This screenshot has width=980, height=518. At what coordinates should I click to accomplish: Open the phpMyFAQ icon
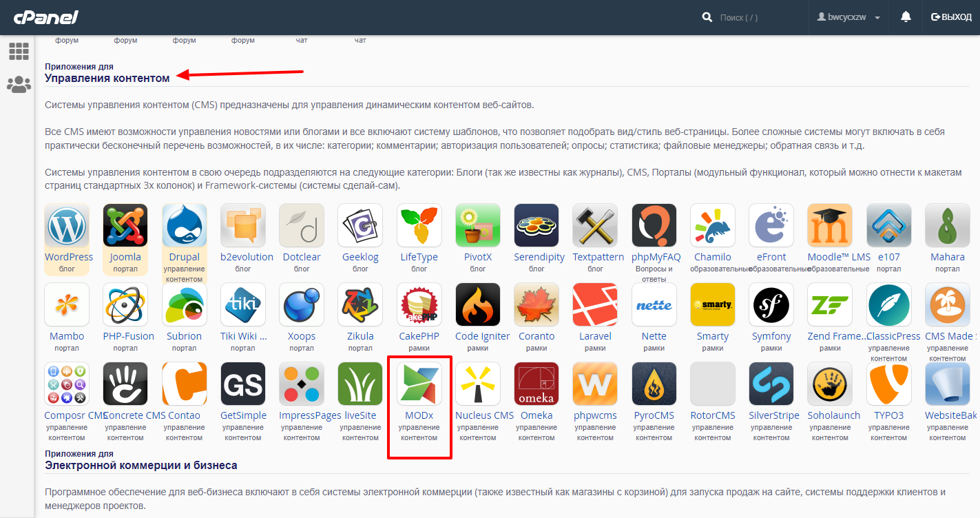tap(654, 226)
